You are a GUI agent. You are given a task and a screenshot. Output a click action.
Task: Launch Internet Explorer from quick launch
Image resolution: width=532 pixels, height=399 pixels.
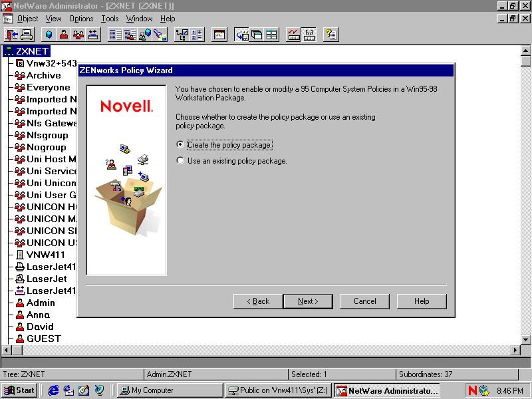(53, 390)
